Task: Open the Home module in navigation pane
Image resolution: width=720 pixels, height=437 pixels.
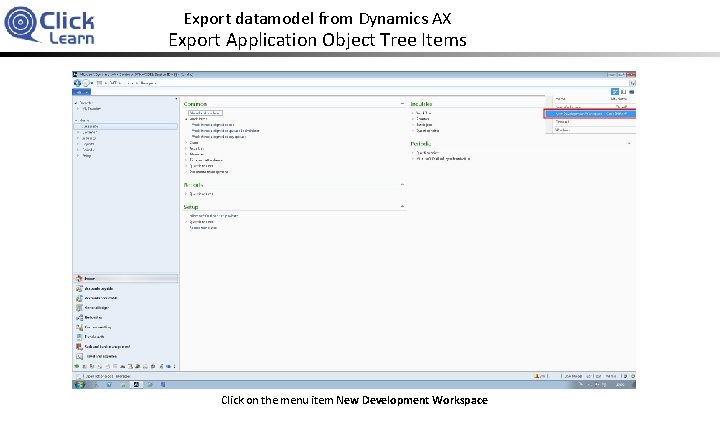Action: pos(125,279)
